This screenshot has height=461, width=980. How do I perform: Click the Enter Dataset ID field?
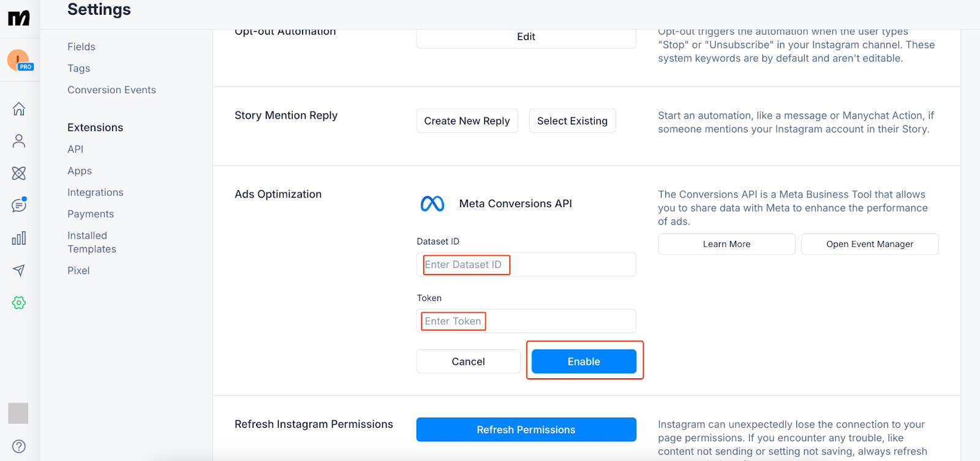[x=526, y=264]
